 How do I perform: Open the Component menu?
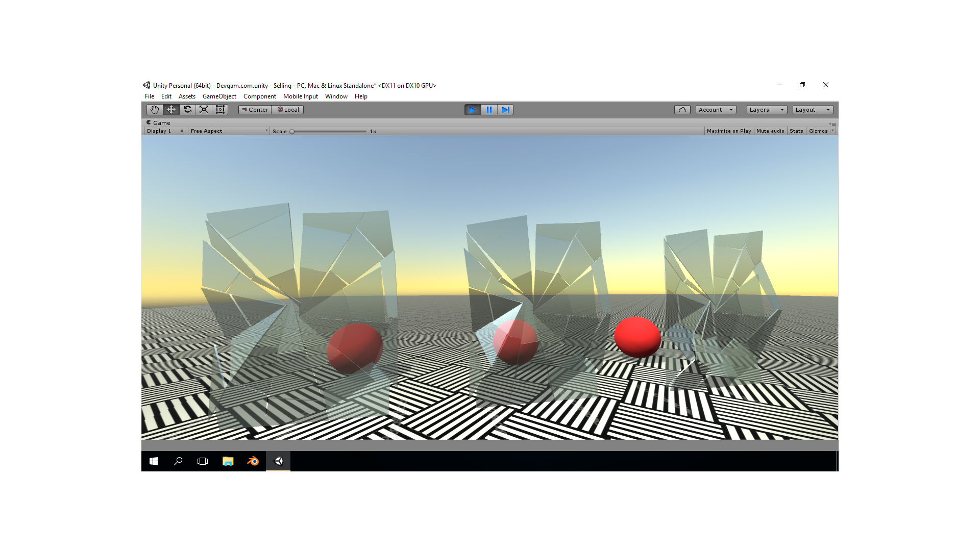[x=260, y=96]
